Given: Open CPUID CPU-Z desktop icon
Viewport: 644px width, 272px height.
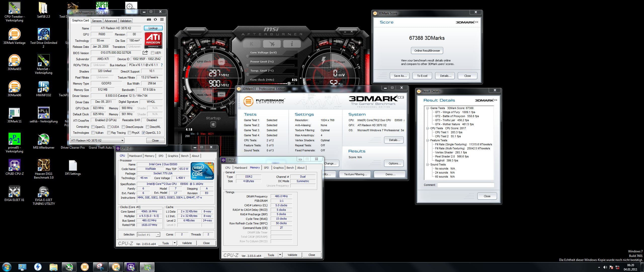Looking at the screenshot, I should [14, 167].
